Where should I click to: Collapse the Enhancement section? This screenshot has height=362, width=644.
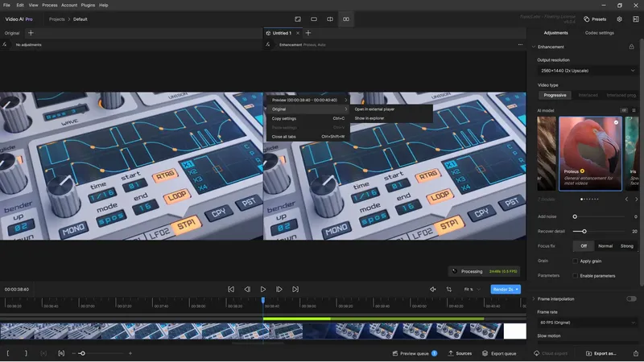(x=534, y=47)
